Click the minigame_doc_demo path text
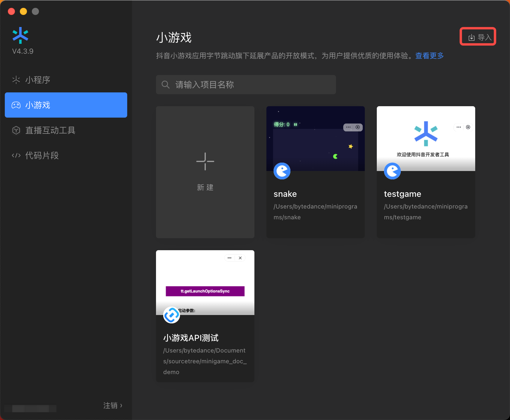Viewport: 510px width, 420px height. point(205,361)
